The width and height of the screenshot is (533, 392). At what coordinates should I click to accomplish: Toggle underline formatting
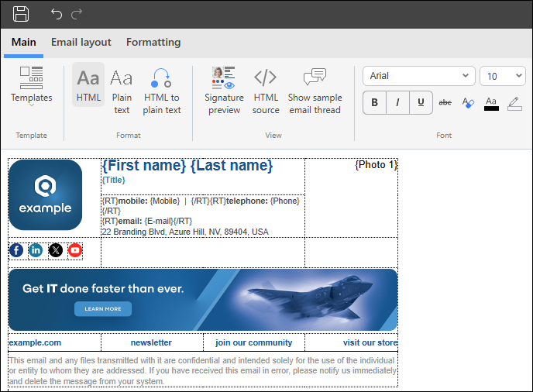click(x=421, y=102)
